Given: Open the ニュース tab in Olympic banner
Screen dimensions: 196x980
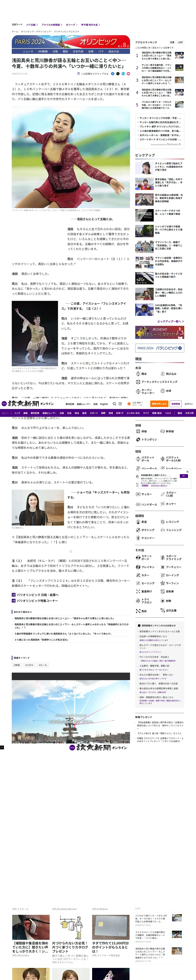Looking at the screenshot, I should [x=28, y=51].
